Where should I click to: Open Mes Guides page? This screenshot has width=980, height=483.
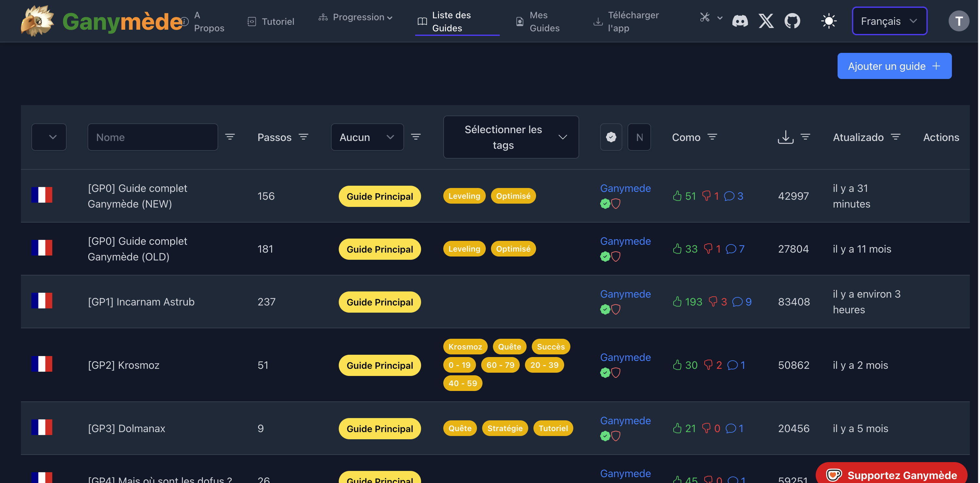[x=538, y=21]
